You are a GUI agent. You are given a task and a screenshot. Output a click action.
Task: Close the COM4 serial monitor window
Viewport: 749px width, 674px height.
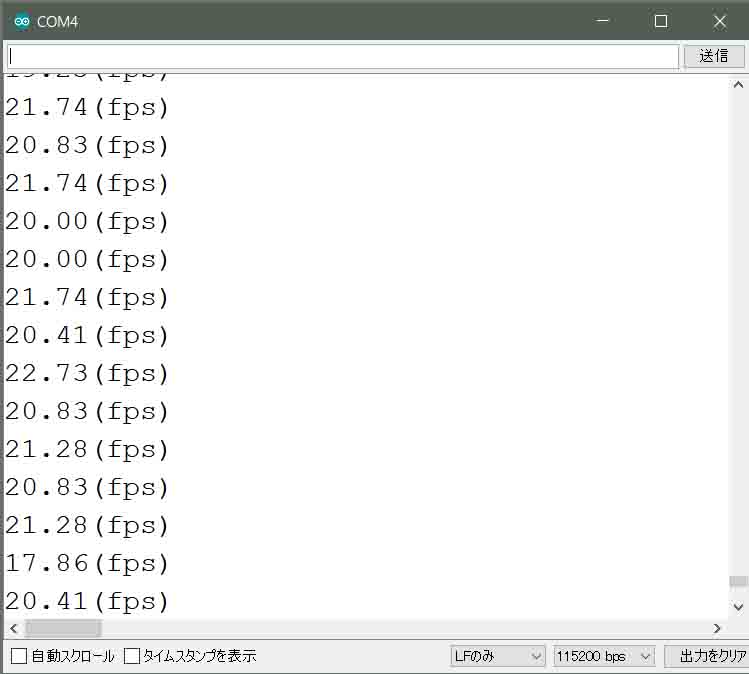(x=719, y=21)
